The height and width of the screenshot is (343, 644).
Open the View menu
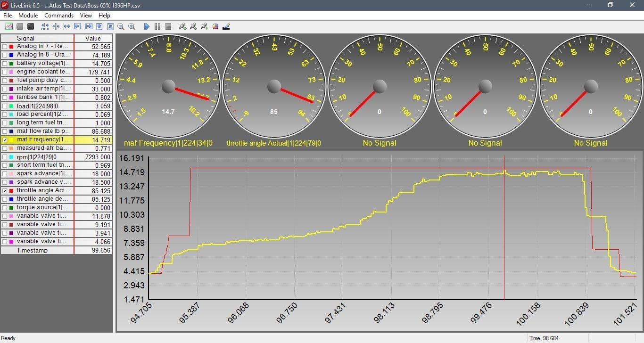click(x=86, y=16)
